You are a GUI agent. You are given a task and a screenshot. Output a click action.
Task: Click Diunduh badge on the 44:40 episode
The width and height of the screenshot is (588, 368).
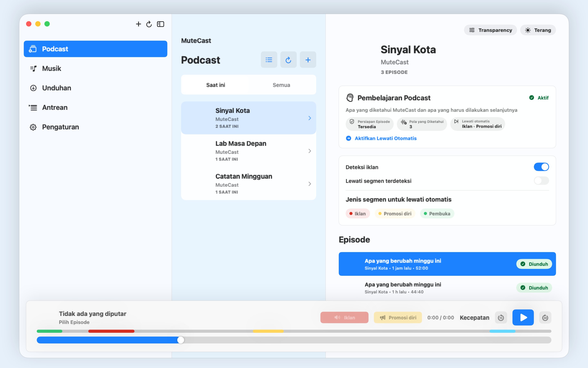point(534,288)
